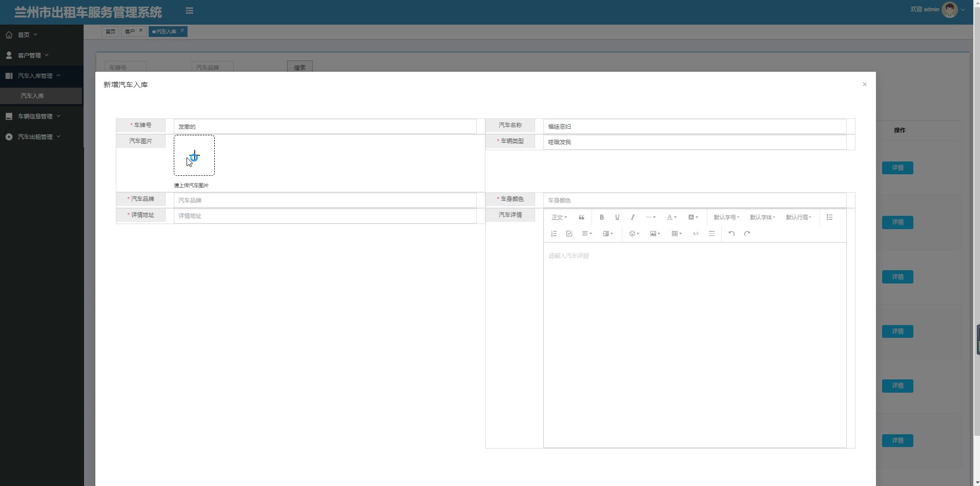This screenshot has height=486, width=980.
Task: Open the text alignment dropdown
Action: coord(587,234)
